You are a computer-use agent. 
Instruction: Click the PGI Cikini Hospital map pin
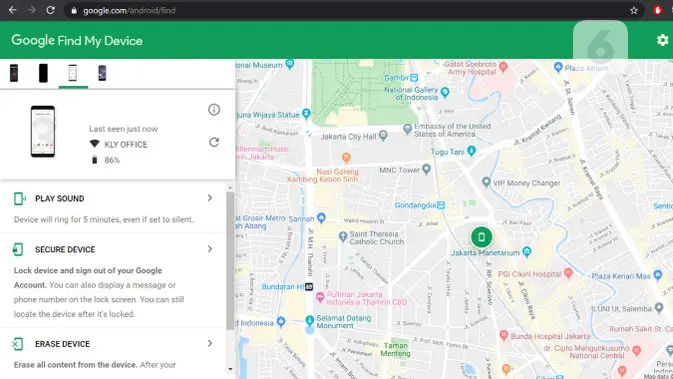(568, 273)
